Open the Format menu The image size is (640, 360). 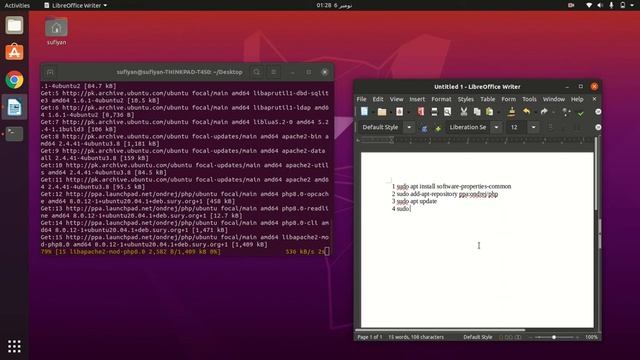click(x=441, y=99)
